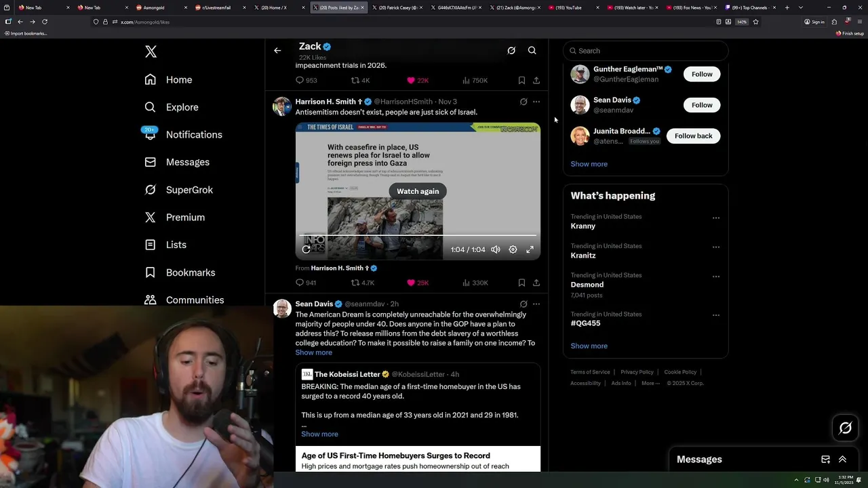Repost the post with 4.7K reposts
The image size is (868, 488).
point(363,283)
